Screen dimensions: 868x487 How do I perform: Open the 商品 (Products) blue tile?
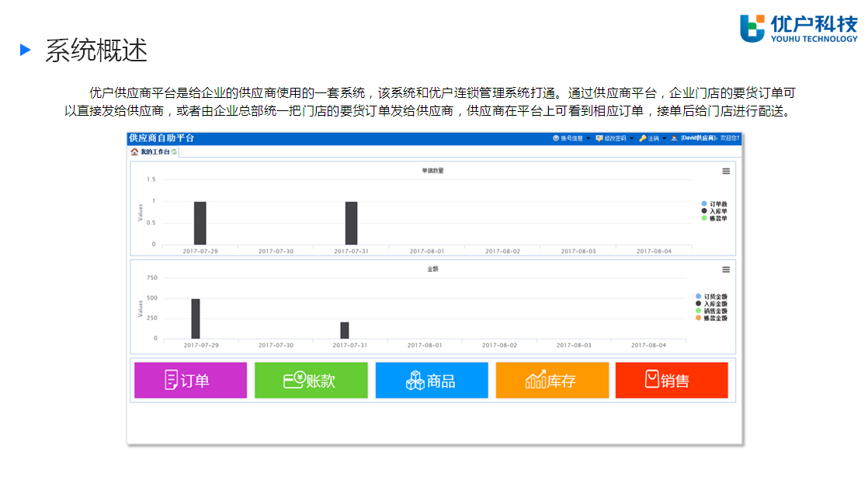point(432,381)
